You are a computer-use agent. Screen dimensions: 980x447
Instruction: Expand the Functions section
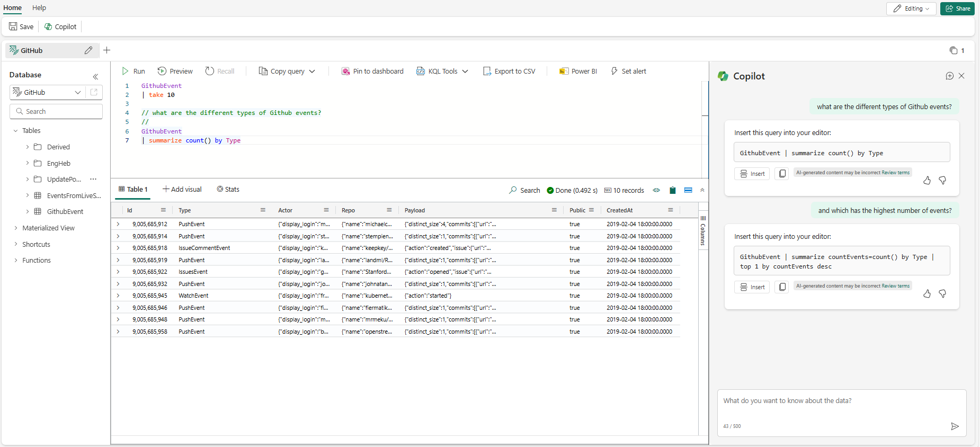point(15,261)
